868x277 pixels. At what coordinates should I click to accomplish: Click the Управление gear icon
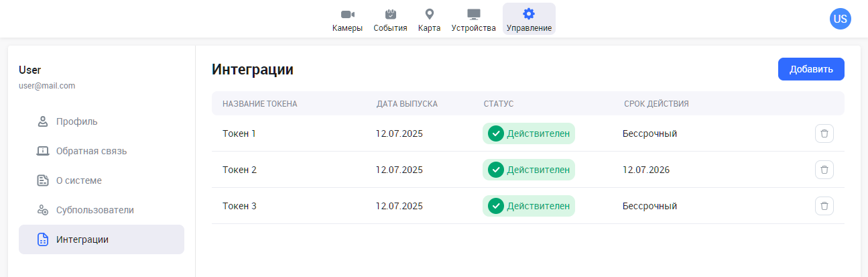coord(529,14)
